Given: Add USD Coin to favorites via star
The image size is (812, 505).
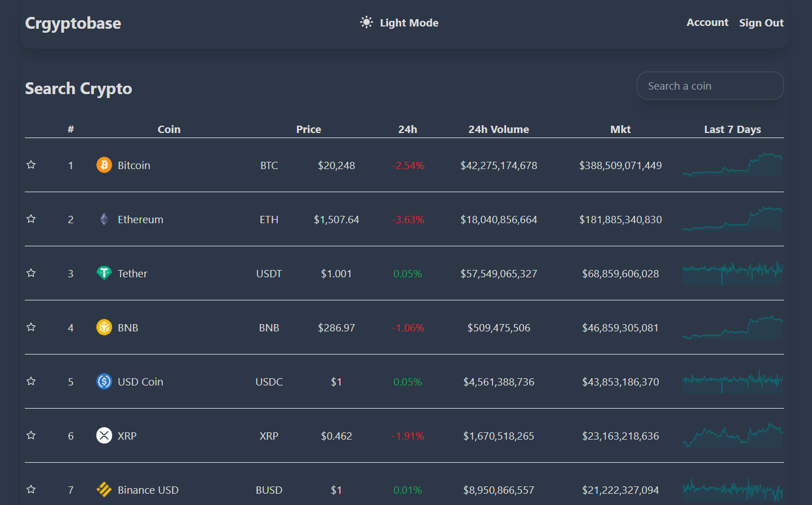Looking at the screenshot, I should pyautogui.click(x=31, y=381).
